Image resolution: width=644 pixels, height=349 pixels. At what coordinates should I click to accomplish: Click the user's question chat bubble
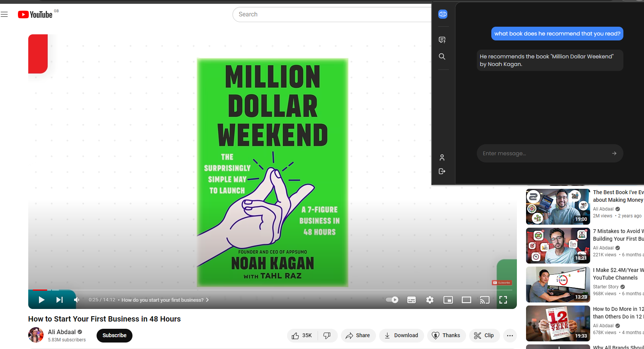[x=557, y=34]
